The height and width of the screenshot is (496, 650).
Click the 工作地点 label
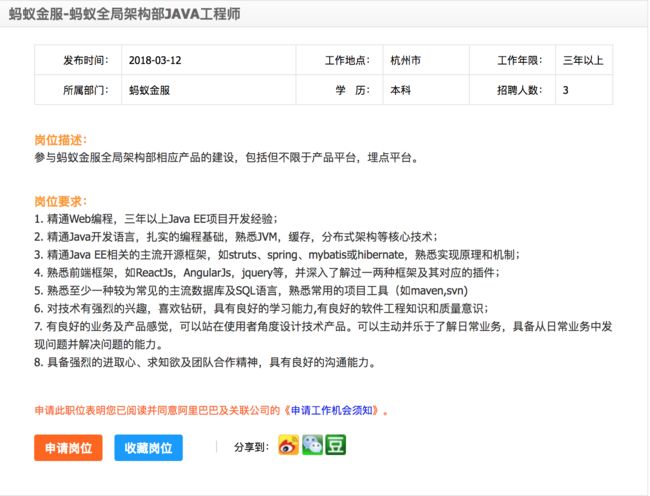pyautogui.click(x=347, y=60)
